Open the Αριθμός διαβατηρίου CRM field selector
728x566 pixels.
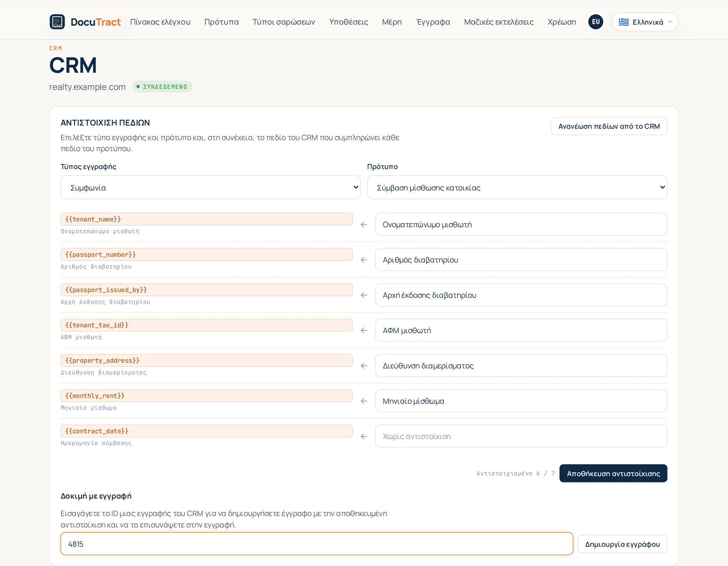[x=521, y=260]
